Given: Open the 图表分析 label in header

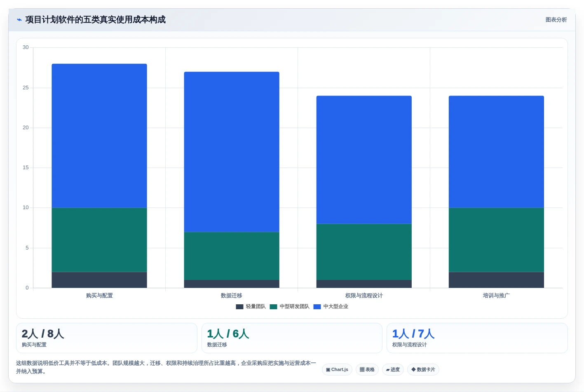Looking at the screenshot, I should pyautogui.click(x=556, y=20).
